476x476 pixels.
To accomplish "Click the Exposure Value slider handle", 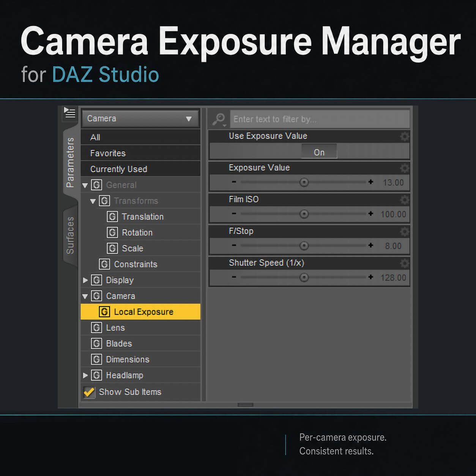I will coord(304,182).
